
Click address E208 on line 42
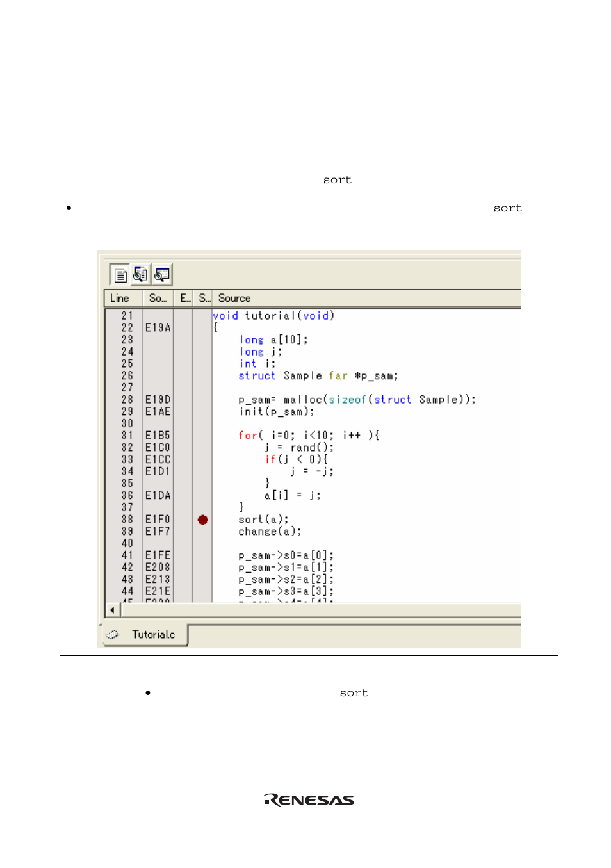[158, 568]
